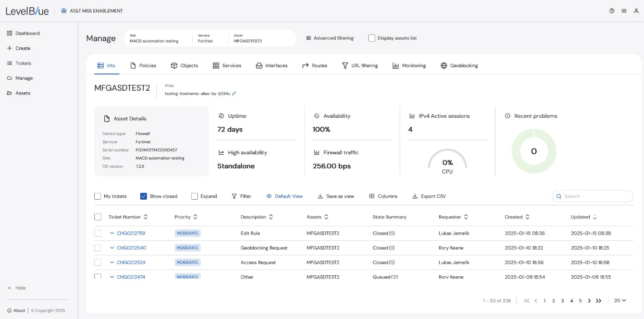The image size is (644, 319).
Task: Edit the hostname alias with pencil icon
Action: 234,94
